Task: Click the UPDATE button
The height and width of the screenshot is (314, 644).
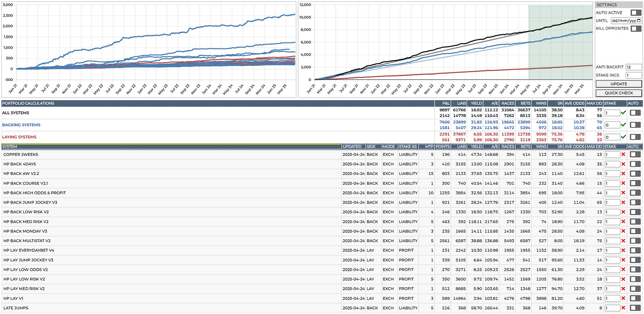Action: (x=619, y=84)
